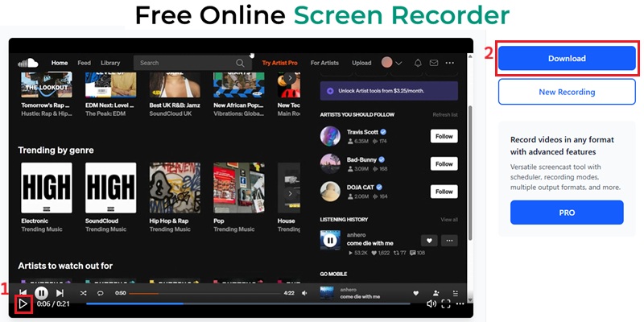
Task: Open Best UK R&B: Jamz playlist
Action: 175,85
